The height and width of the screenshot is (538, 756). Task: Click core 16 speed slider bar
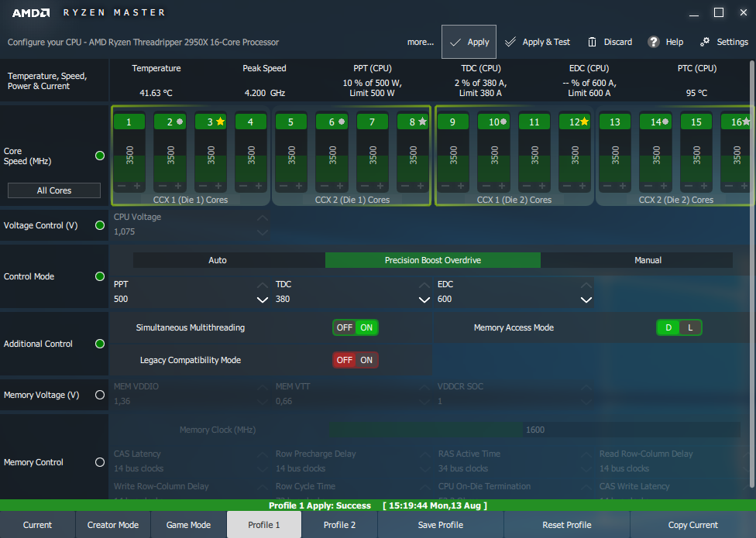coord(736,155)
